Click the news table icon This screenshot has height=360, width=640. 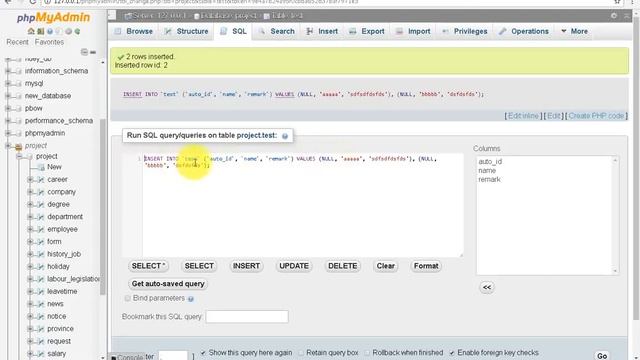point(41,304)
